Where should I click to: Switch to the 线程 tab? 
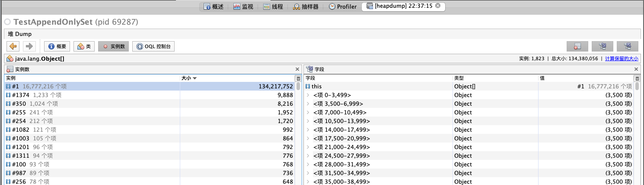273,6
